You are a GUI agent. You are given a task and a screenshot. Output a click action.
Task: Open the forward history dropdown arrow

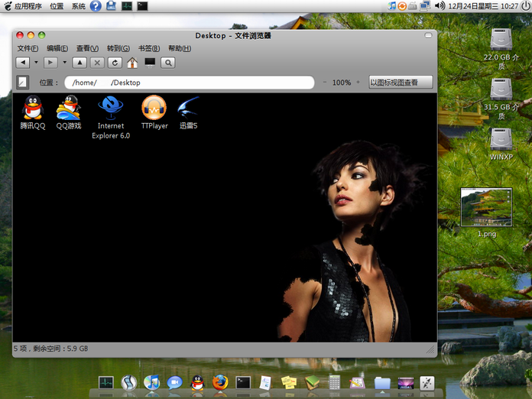click(64, 63)
